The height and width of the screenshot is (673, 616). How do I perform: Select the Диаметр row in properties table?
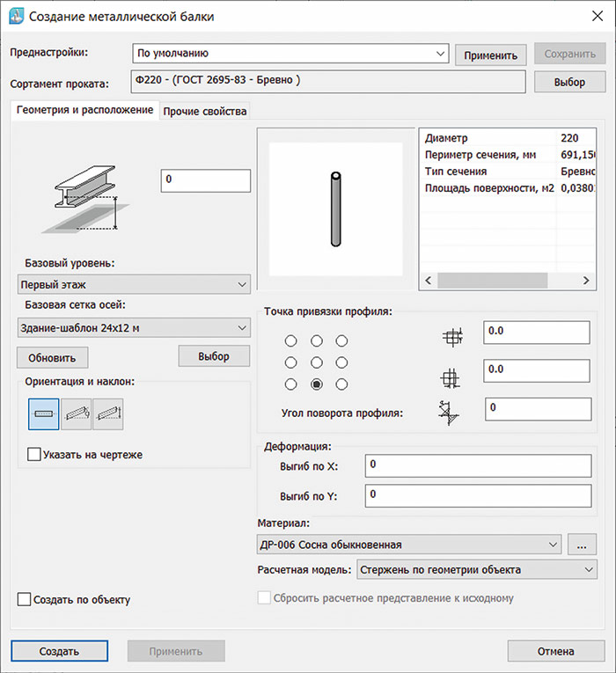click(508, 138)
